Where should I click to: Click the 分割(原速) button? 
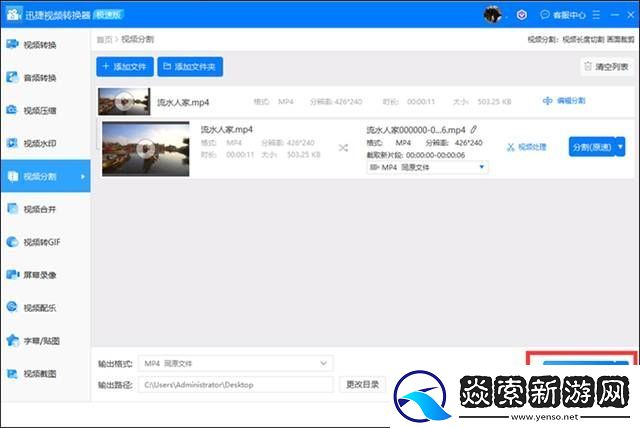pos(592,147)
